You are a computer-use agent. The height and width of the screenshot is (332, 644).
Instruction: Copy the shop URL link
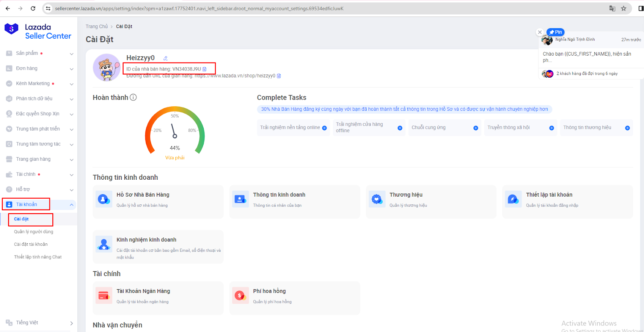(x=279, y=76)
